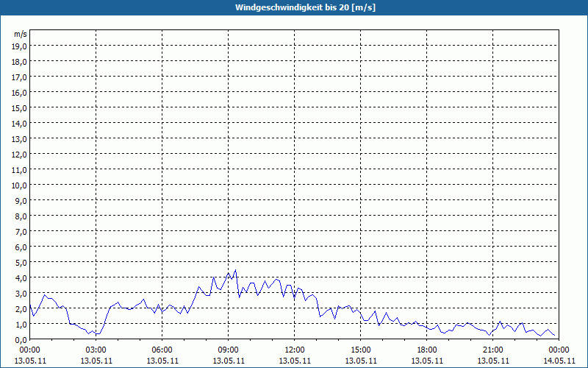Select the '13.05.11' date under 06:00
Viewport: 588px width, 368px height.
point(162,361)
